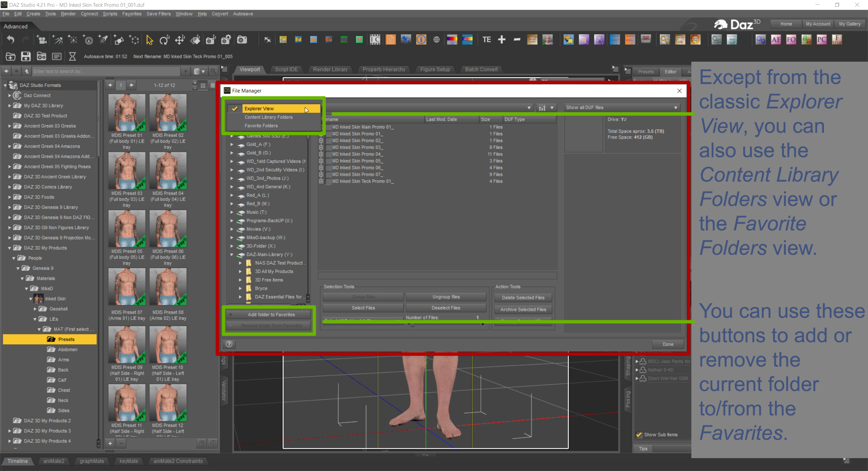
Task: Expand the Gold_A (F:) drive
Action: pyautogui.click(x=232, y=144)
